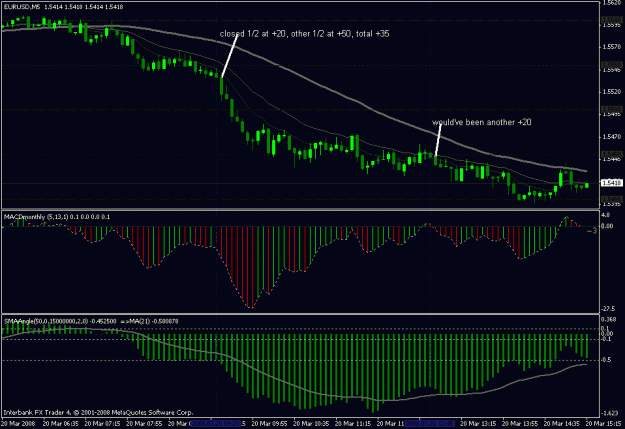625x429 pixels.
Task: Click the '-3' label in MACD window
Action: click(x=592, y=231)
